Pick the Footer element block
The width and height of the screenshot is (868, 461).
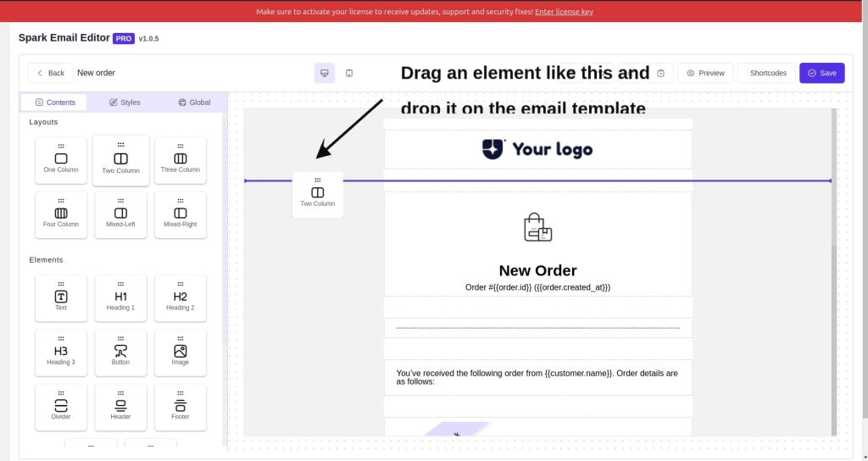coord(181,408)
